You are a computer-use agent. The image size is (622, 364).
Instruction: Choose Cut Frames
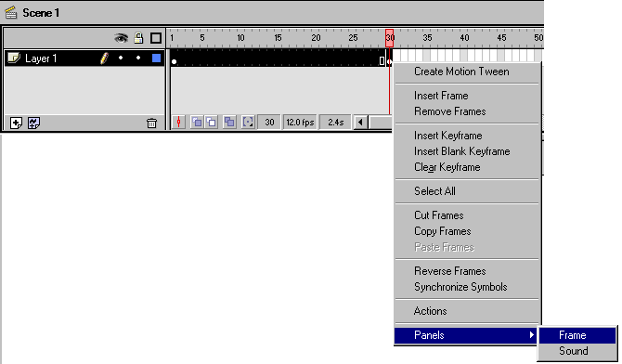coord(467,215)
